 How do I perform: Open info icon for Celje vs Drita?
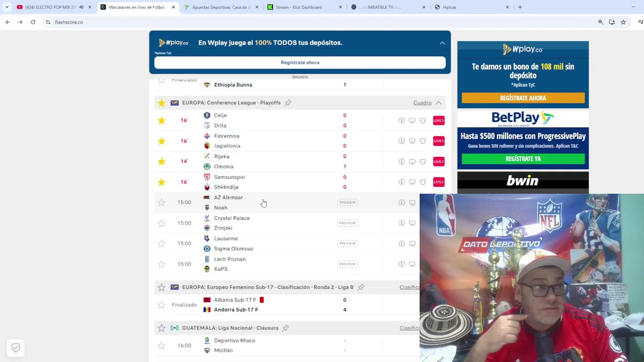click(401, 121)
